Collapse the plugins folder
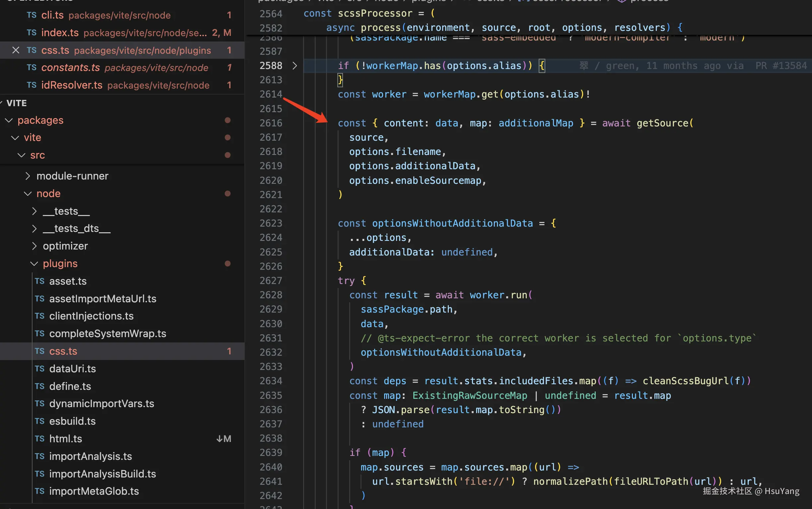Viewport: 812px width, 509px height. [x=34, y=263]
